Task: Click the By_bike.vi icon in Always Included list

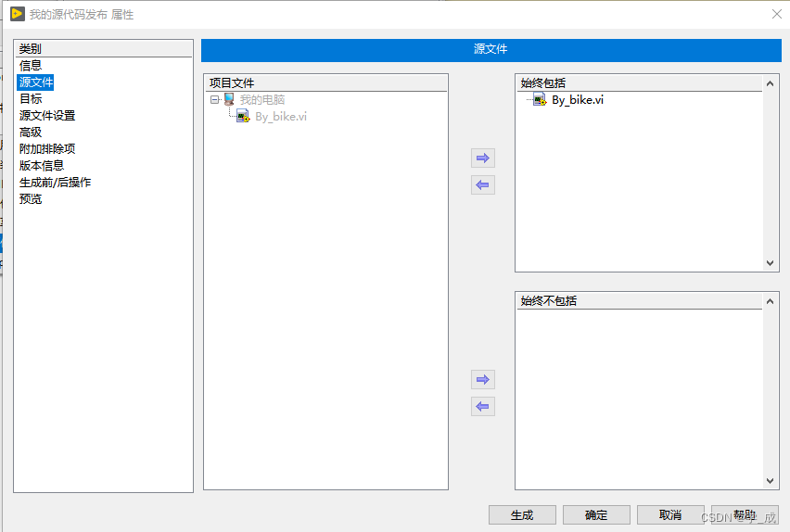Action: 540,100
